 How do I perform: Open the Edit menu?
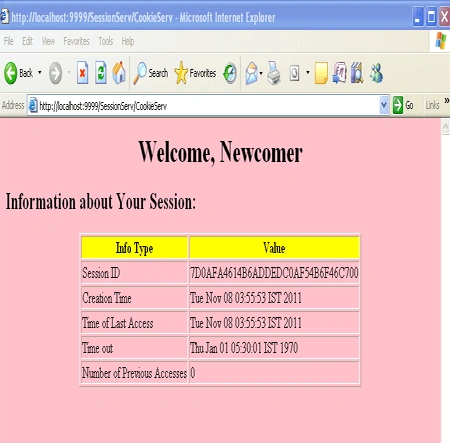point(28,41)
